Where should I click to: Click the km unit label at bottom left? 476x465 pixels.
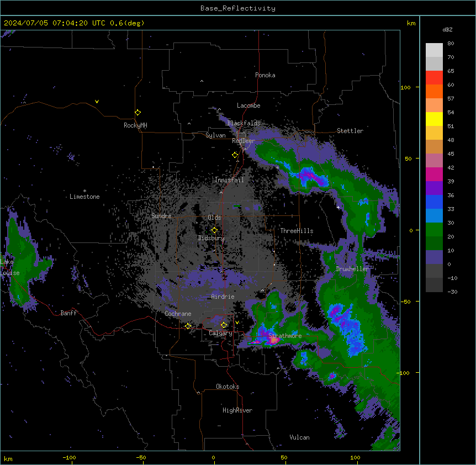8,459
